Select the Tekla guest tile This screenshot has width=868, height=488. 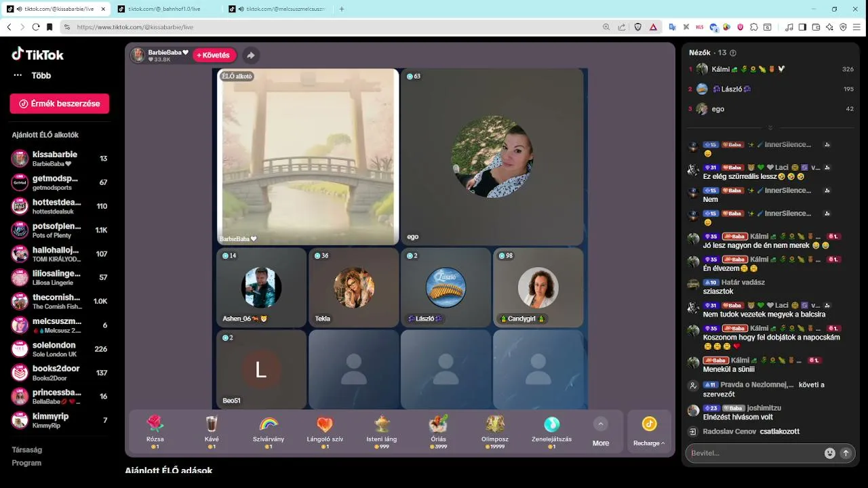[354, 287]
